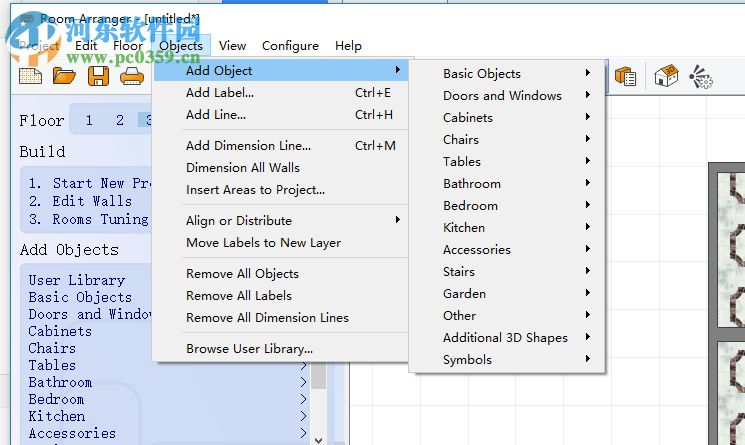745x445 pixels.
Task: Select Add Object menu entry
Action: 281,70
